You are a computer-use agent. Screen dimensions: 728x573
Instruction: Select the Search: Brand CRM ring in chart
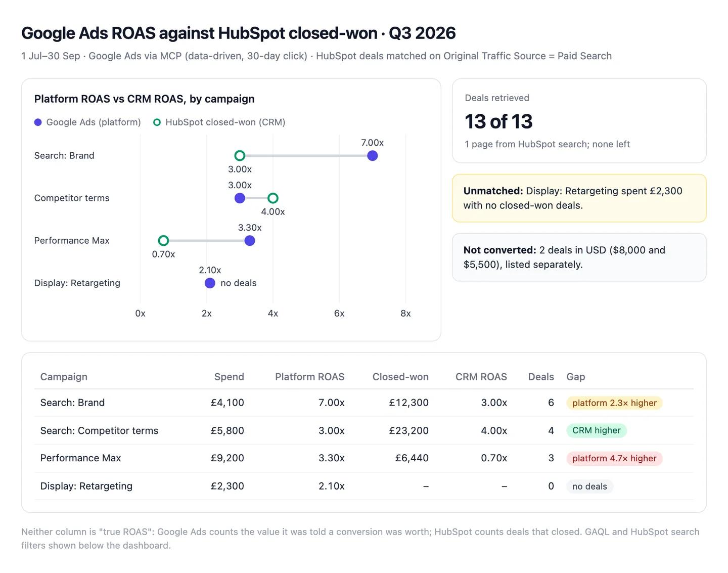pos(240,156)
